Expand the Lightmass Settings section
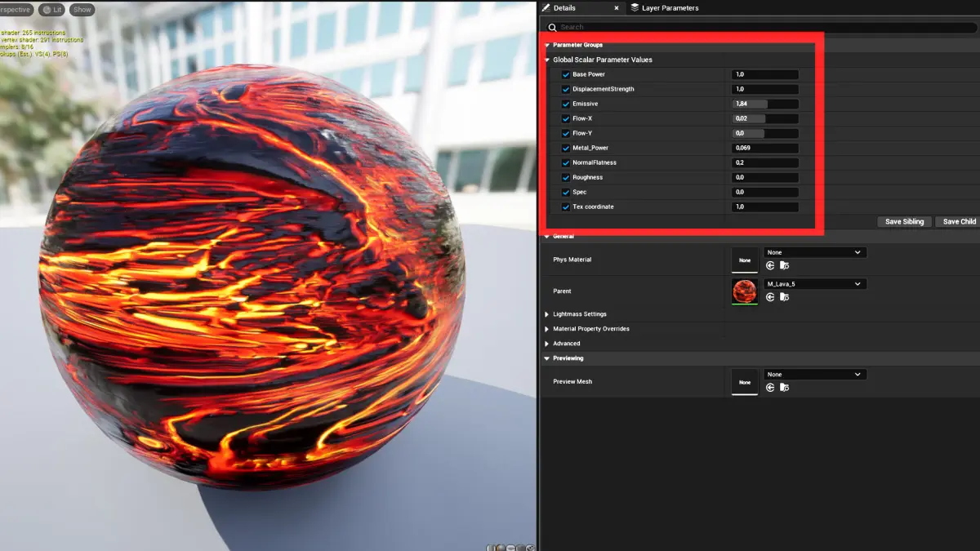Viewport: 980px width, 551px height. click(x=547, y=314)
